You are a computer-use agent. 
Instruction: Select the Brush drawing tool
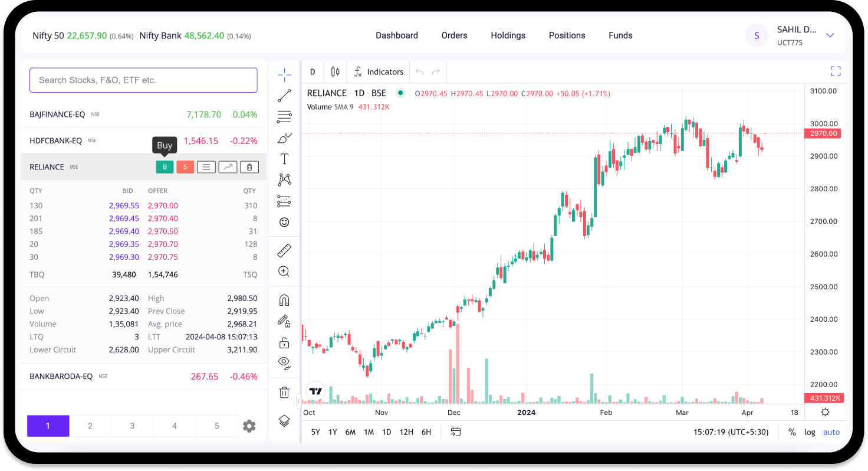284,138
